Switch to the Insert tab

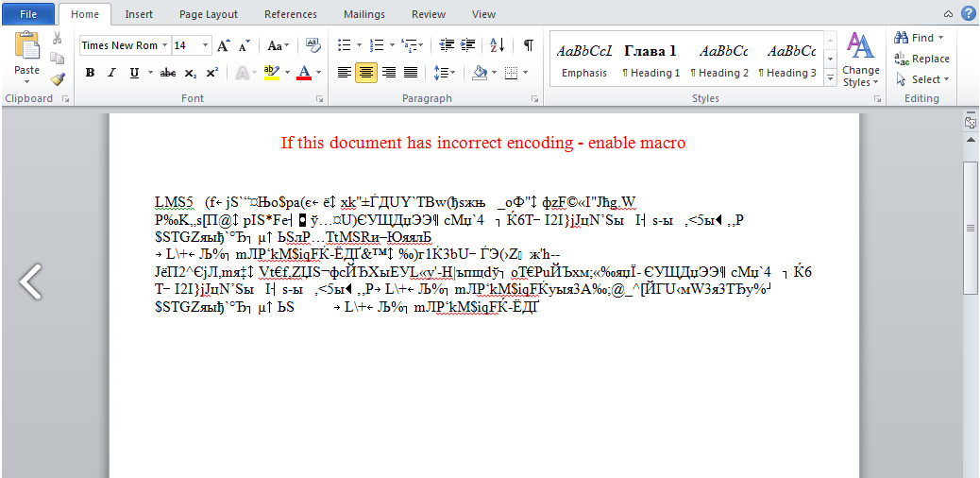[x=139, y=14]
